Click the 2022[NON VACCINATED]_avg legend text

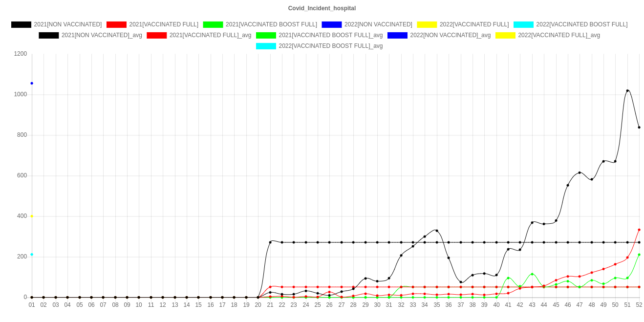point(450,35)
